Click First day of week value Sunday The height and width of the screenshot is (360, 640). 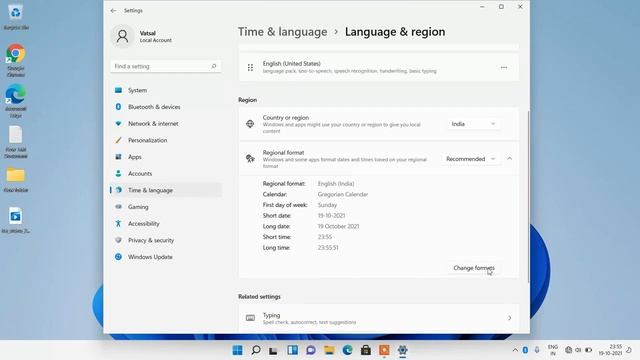pos(327,205)
